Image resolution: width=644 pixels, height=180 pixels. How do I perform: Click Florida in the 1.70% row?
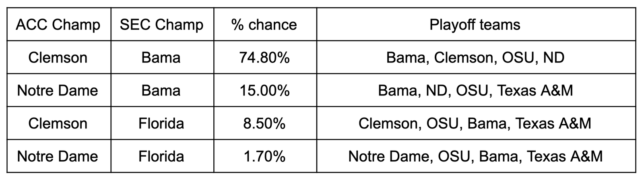[161, 157]
